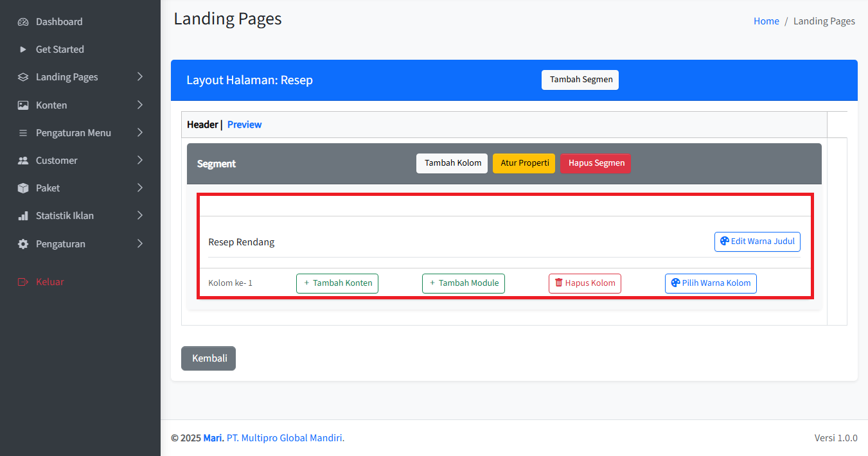Click the Keluar logout icon
This screenshot has width=868, height=456.
23,282
